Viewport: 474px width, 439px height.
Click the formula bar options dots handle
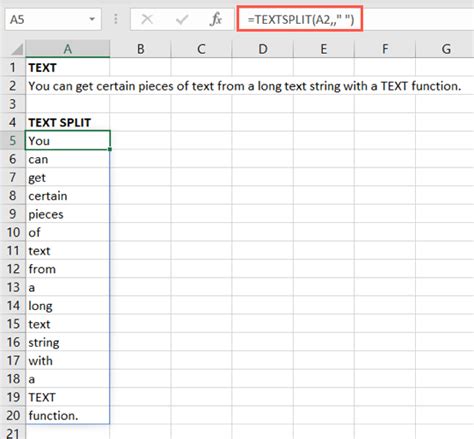[116, 19]
